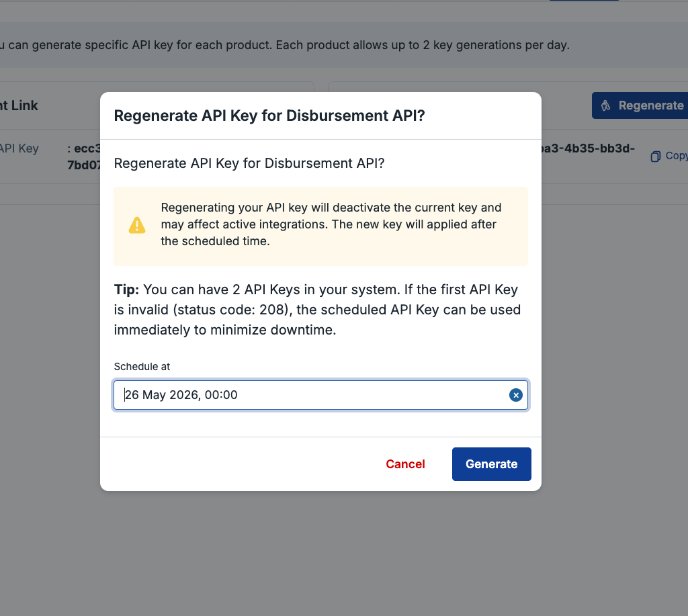Click the Regenerate label behind the dialog
Viewport: 688px width, 616px height.
pyautogui.click(x=651, y=105)
